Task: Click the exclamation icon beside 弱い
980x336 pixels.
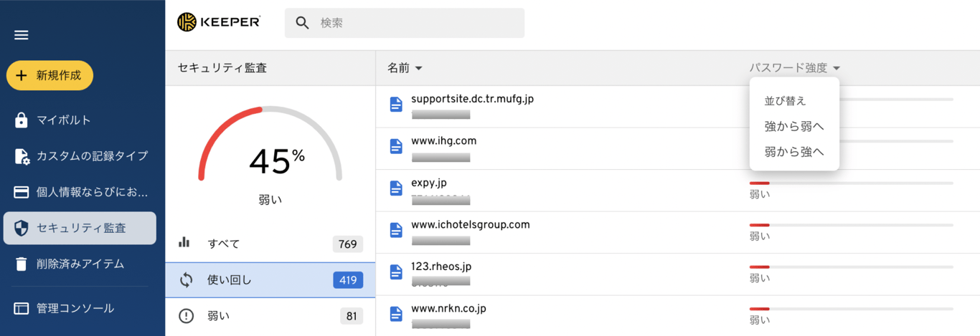Action: pos(186,316)
